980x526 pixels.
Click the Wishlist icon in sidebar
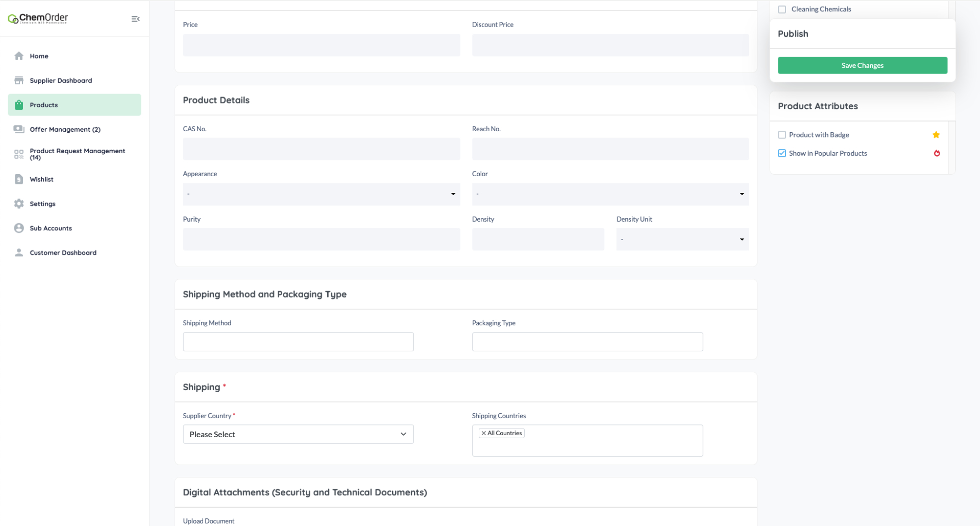click(19, 179)
